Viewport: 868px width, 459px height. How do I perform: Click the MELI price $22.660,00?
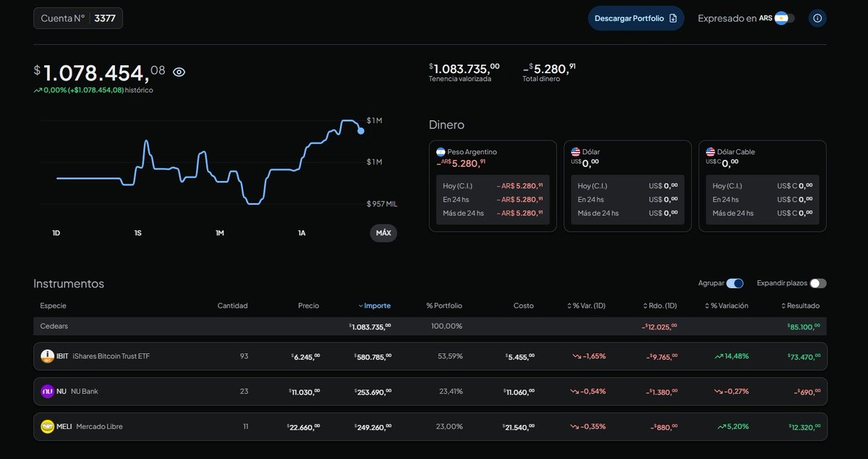point(303,426)
